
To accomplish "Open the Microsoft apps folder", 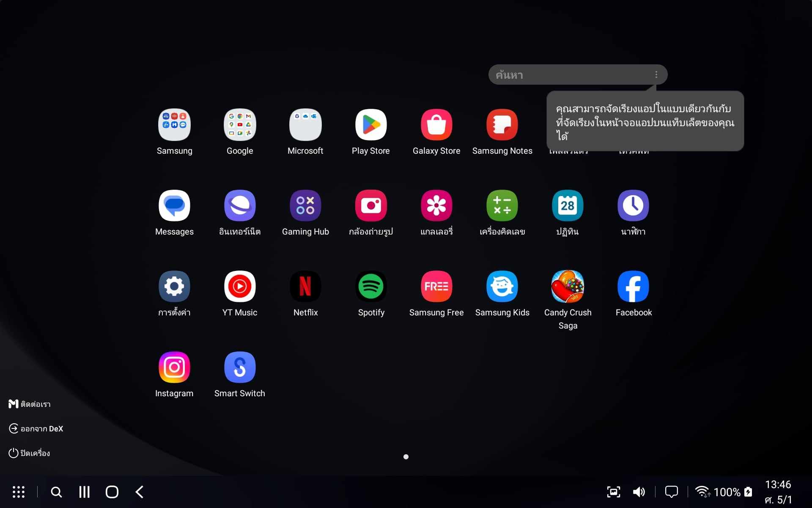I will tap(305, 125).
